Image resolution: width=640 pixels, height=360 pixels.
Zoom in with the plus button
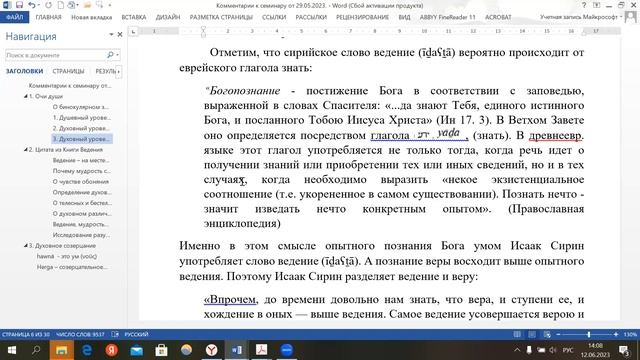point(616,334)
